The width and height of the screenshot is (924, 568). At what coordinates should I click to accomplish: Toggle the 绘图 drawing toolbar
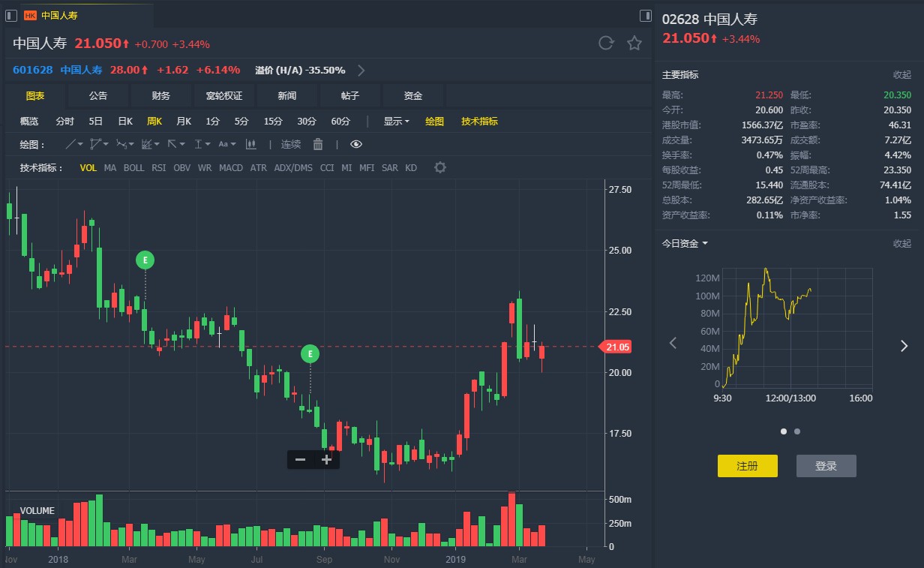pos(435,122)
